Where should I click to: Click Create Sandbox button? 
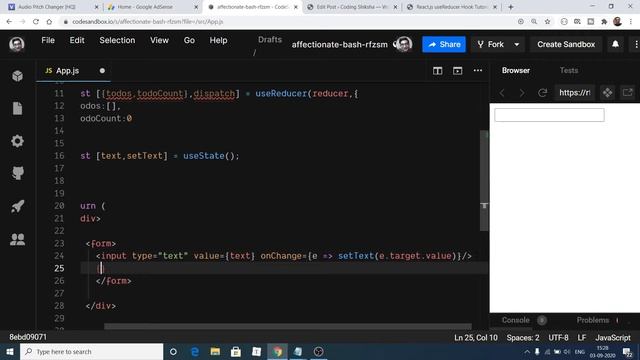point(566,44)
